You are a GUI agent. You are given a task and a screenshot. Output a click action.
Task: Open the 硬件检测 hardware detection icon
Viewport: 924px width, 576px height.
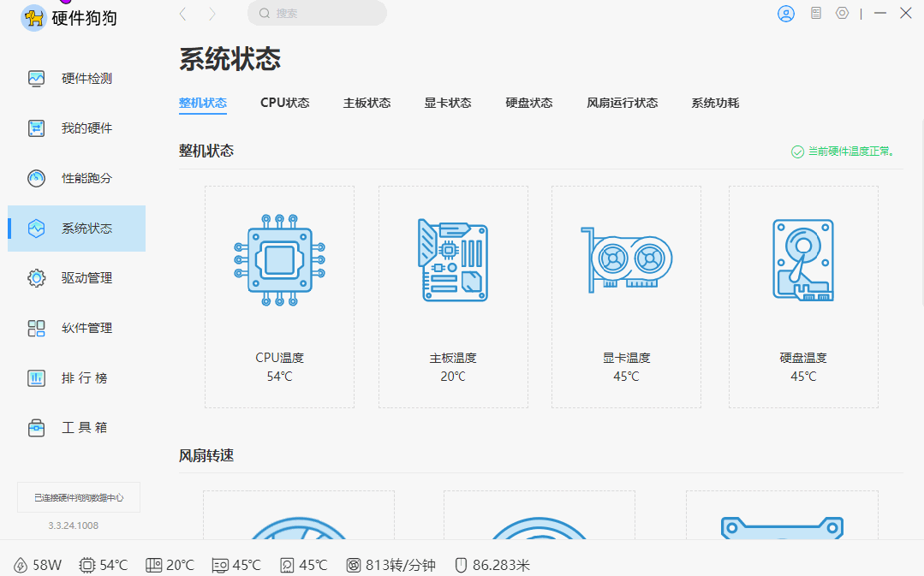[x=35, y=77]
